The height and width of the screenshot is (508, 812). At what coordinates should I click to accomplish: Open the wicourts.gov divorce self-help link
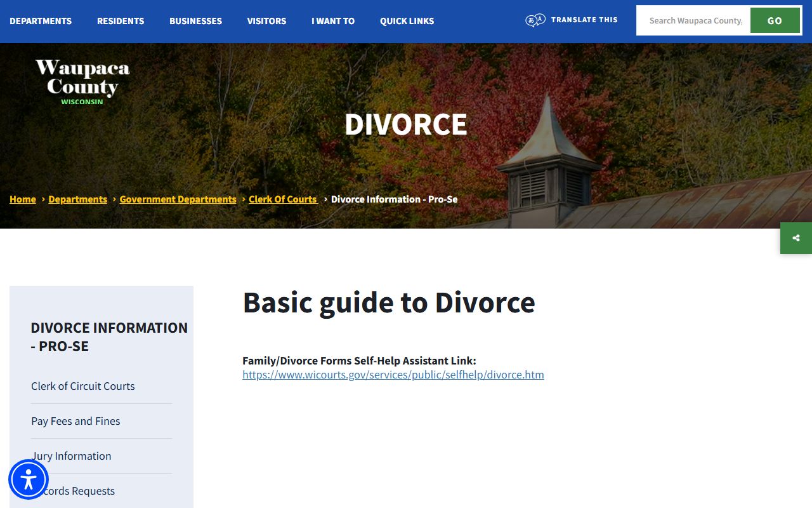pos(393,375)
